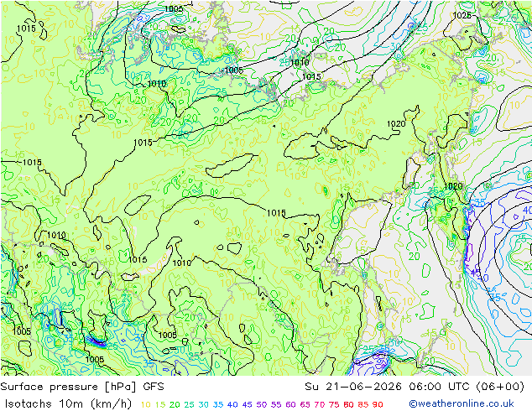532x411 pixels.
Task: Click the purple "50" value in the isotach legend
Action: [x=262, y=404]
